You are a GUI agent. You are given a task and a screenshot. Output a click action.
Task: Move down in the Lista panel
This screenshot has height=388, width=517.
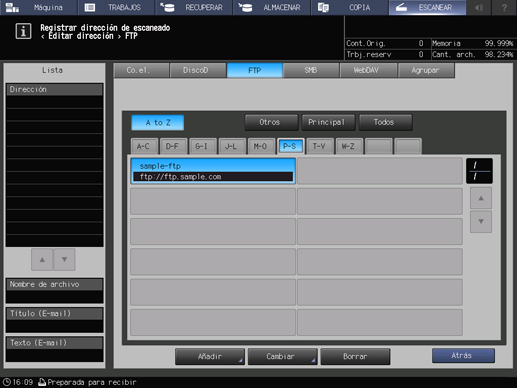coord(64,259)
